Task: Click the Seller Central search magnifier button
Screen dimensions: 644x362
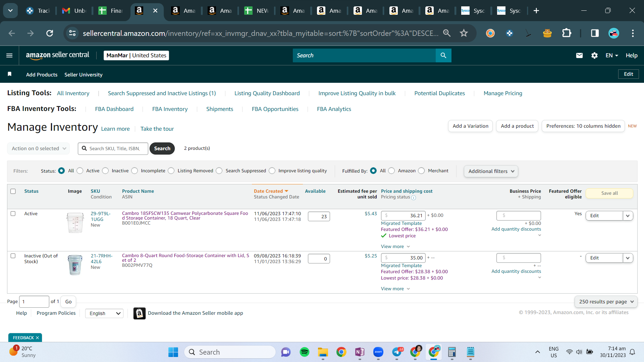Action: pos(443,55)
